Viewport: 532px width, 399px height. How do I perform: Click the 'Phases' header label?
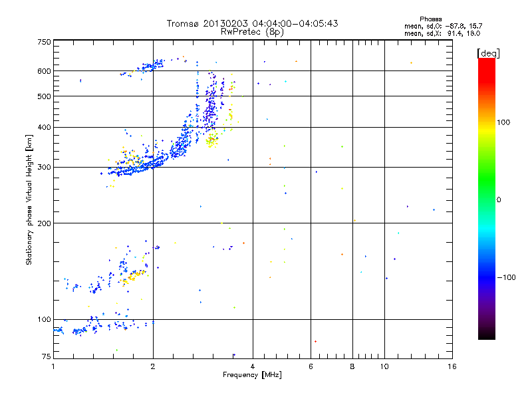[x=430, y=19]
